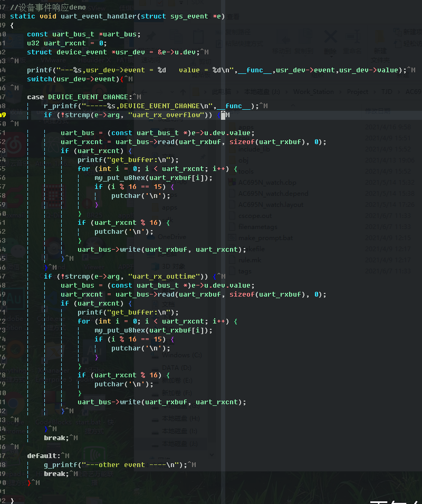Select the OneDrive entry in Explorer navigation pane

[x=172, y=237]
